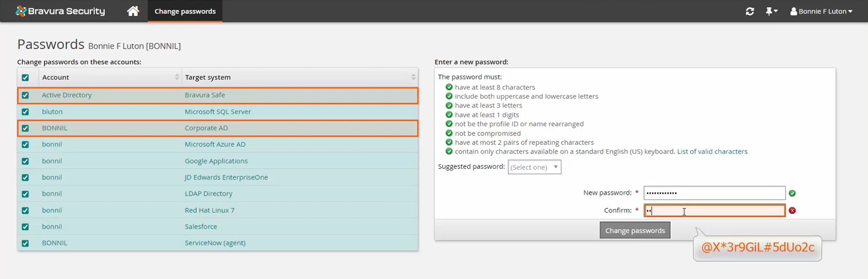The height and width of the screenshot is (279, 868).
Task: Uncheck the Active Directory account checkbox
Action: [x=25, y=95]
